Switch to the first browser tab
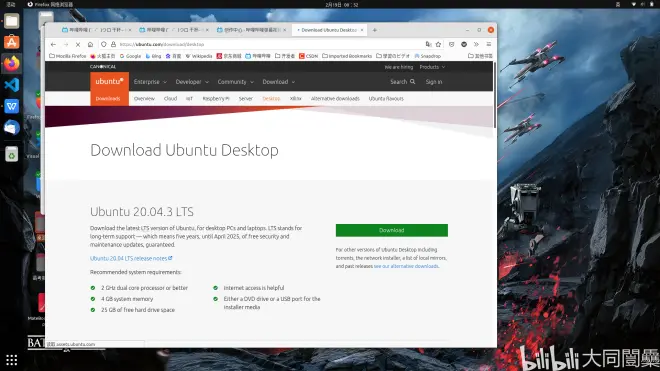 (x=96, y=30)
